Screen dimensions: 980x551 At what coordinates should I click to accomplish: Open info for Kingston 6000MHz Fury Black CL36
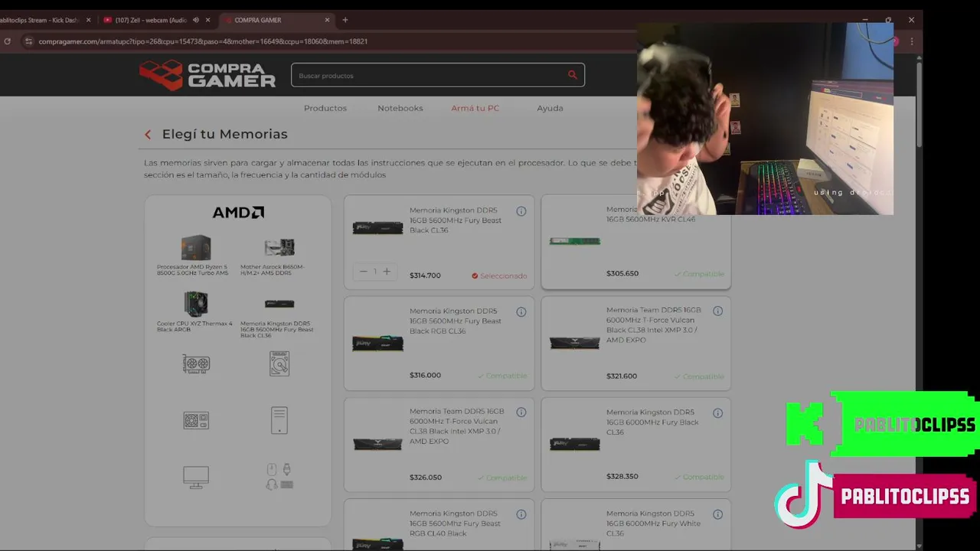point(718,413)
